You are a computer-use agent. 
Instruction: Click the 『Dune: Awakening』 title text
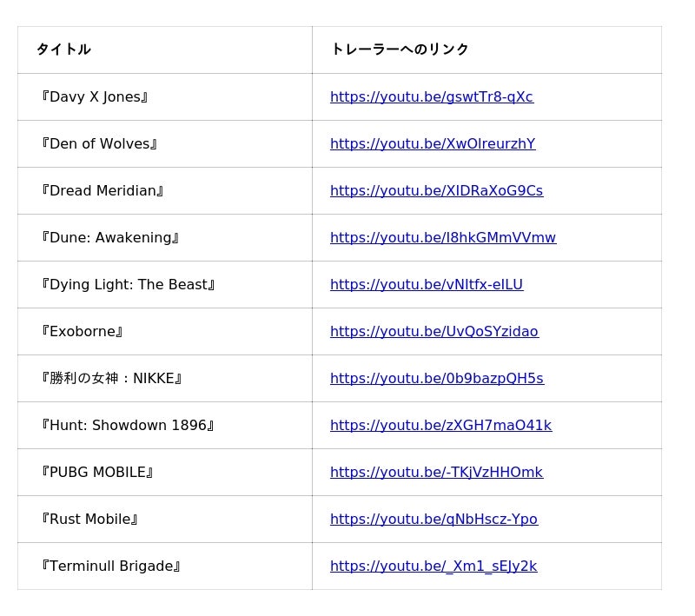point(110,238)
